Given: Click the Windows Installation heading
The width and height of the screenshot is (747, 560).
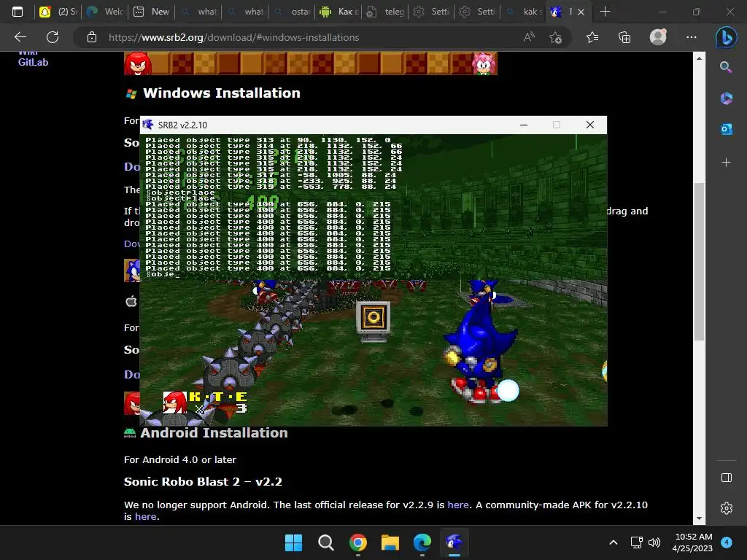Looking at the screenshot, I should pyautogui.click(x=222, y=93).
